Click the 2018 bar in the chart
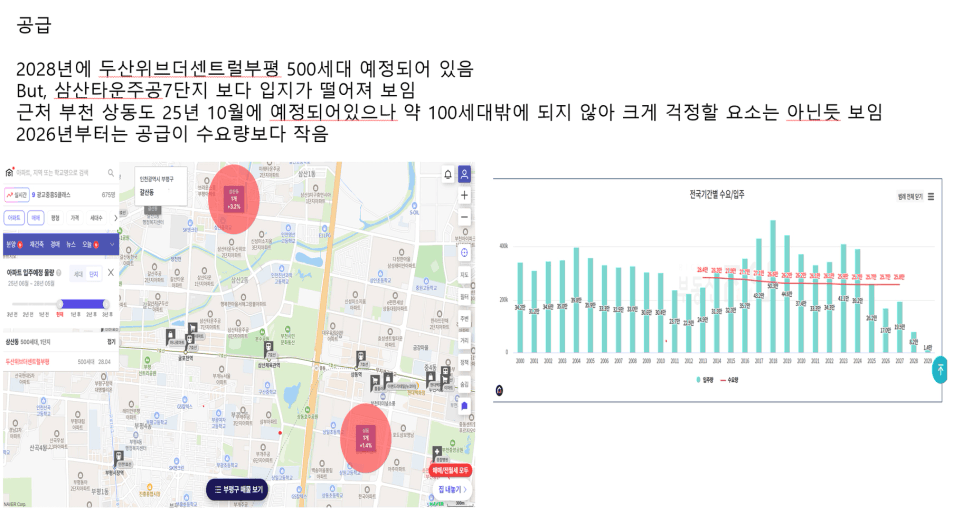 pyautogui.click(x=773, y=286)
